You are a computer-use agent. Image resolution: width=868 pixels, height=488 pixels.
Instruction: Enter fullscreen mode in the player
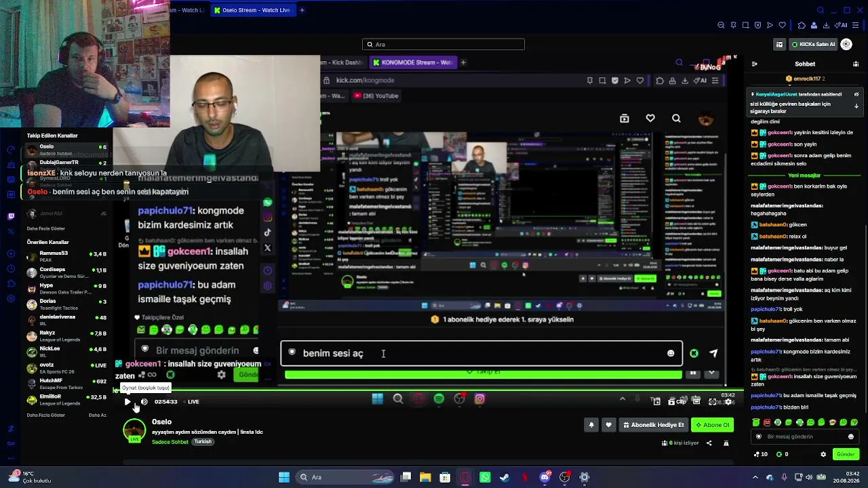(x=713, y=402)
